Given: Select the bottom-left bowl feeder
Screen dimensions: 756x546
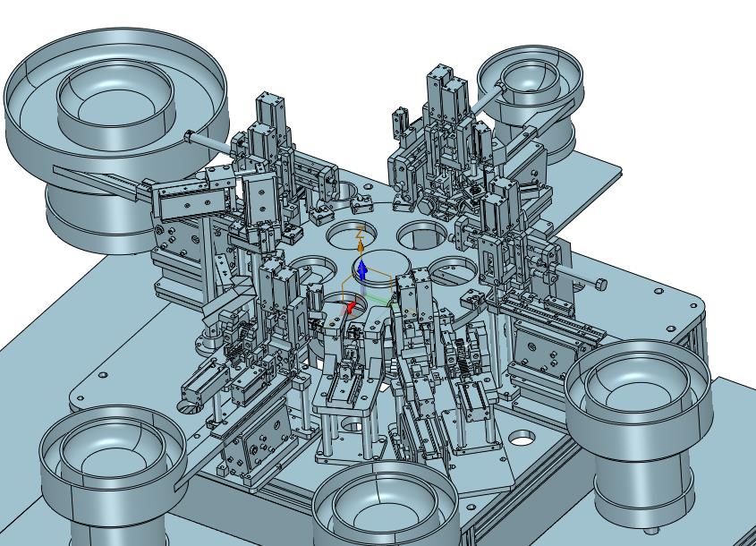Looking at the screenshot, I should click(113, 475).
